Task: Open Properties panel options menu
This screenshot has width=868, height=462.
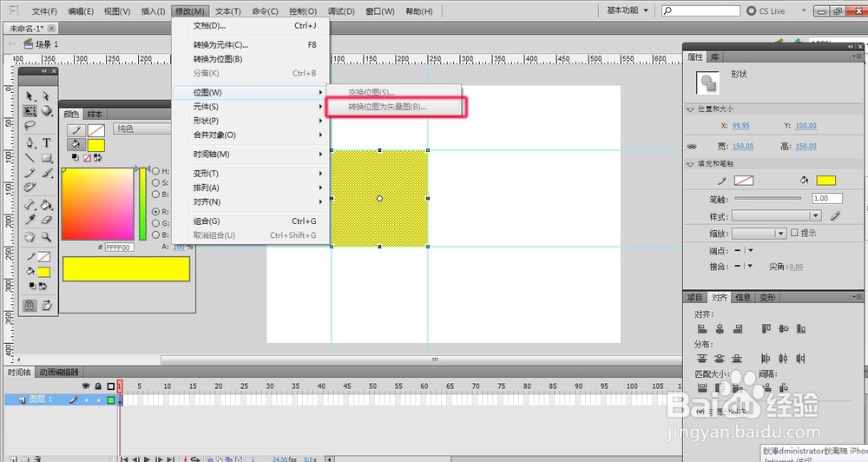Action: (x=858, y=56)
